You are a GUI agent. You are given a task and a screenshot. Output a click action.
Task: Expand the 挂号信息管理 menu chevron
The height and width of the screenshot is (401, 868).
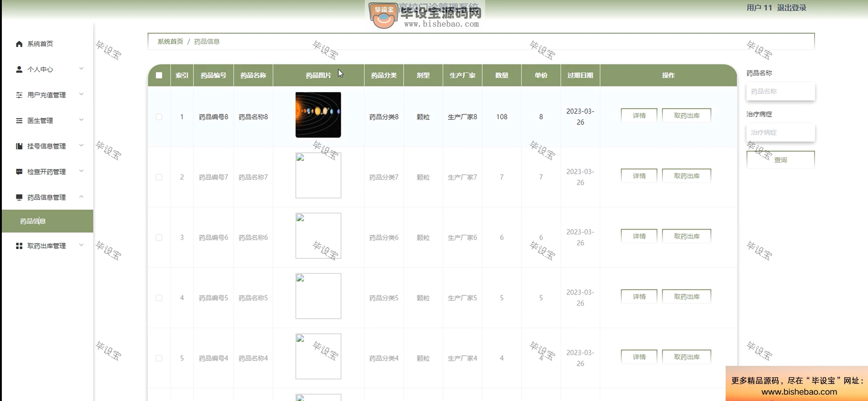(81, 145)
